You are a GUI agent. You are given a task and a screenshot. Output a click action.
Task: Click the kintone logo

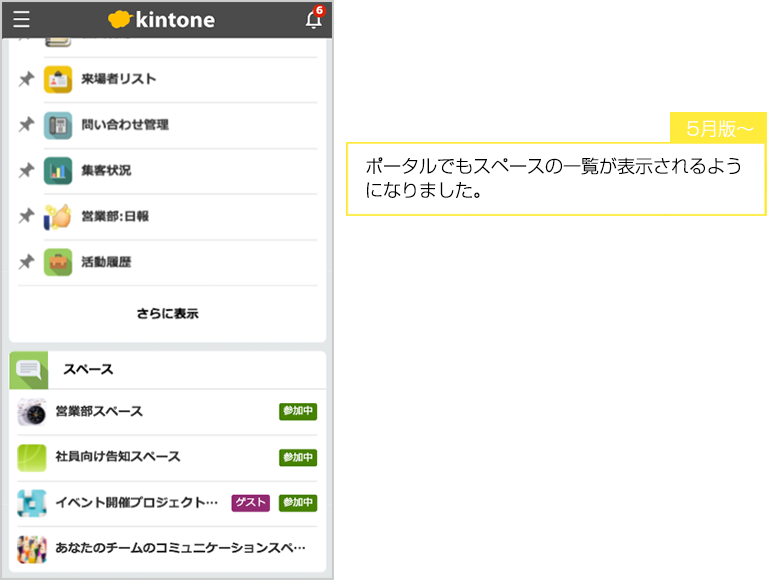162,20
